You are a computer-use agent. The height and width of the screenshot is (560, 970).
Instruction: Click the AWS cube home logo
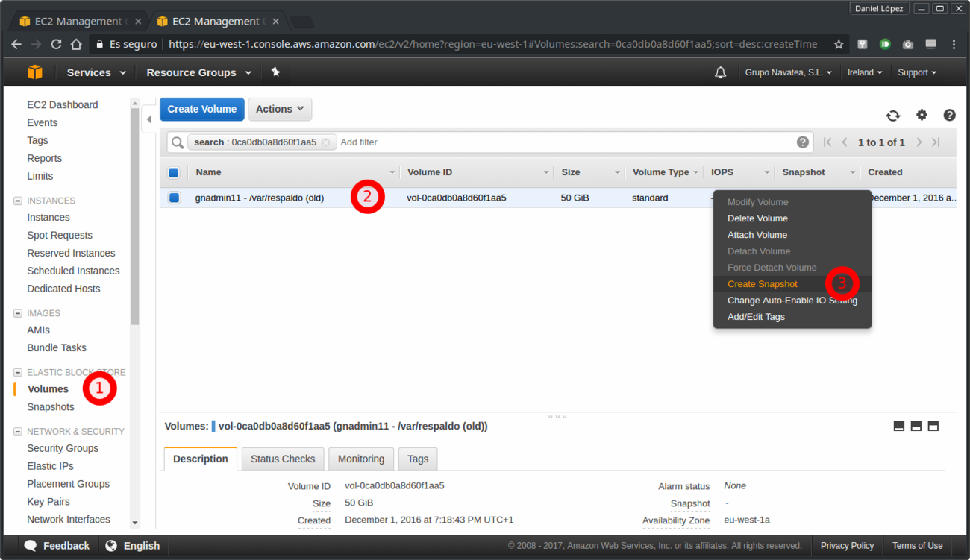(35, 72)
